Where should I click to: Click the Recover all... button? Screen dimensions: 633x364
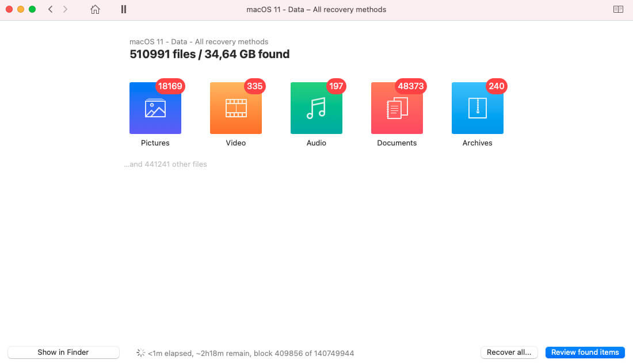pos(509,352)
